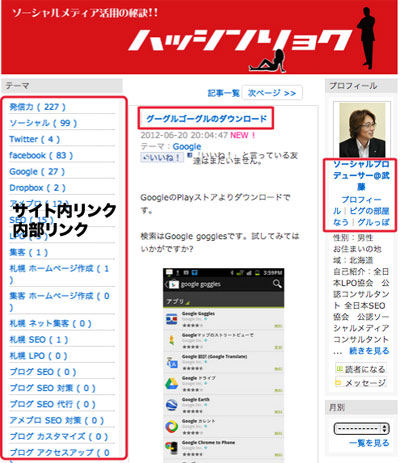Viewport: 400px width, 463px height.
Task: Go to 次ページ >> next page
Action: click(x=272, y=93)
